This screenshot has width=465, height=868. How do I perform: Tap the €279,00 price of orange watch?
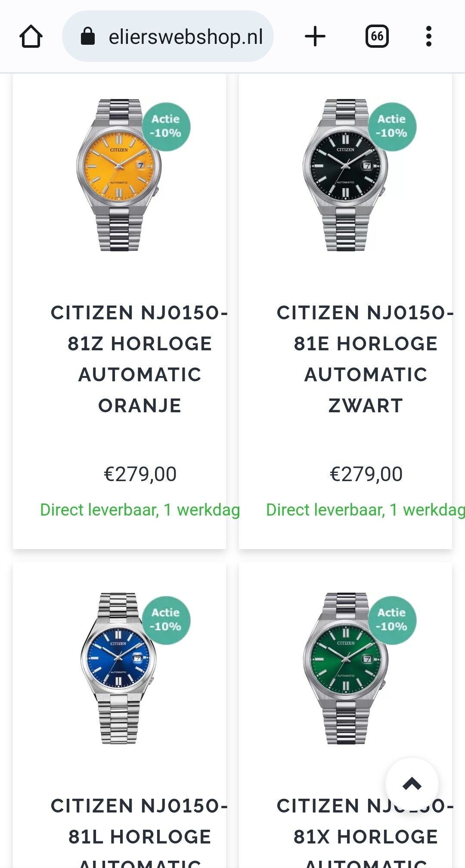point(140,474)
